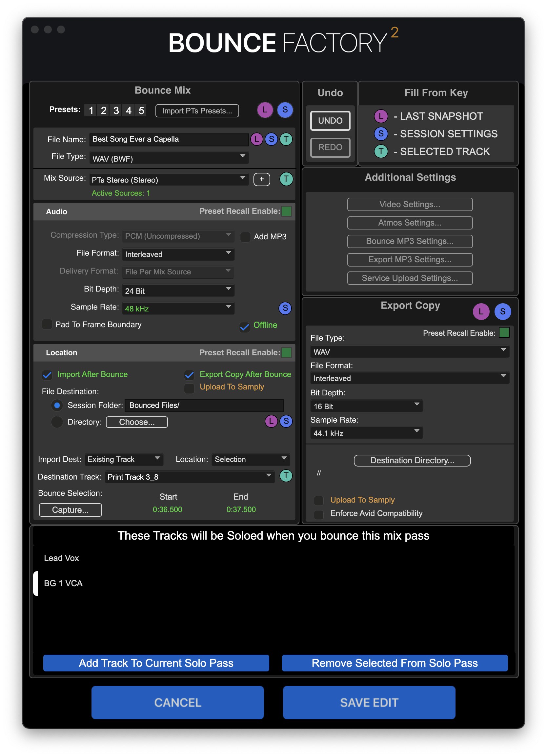Fill file name from Selected Track
This screenshot has height=756, width=547.
[286, 139]
